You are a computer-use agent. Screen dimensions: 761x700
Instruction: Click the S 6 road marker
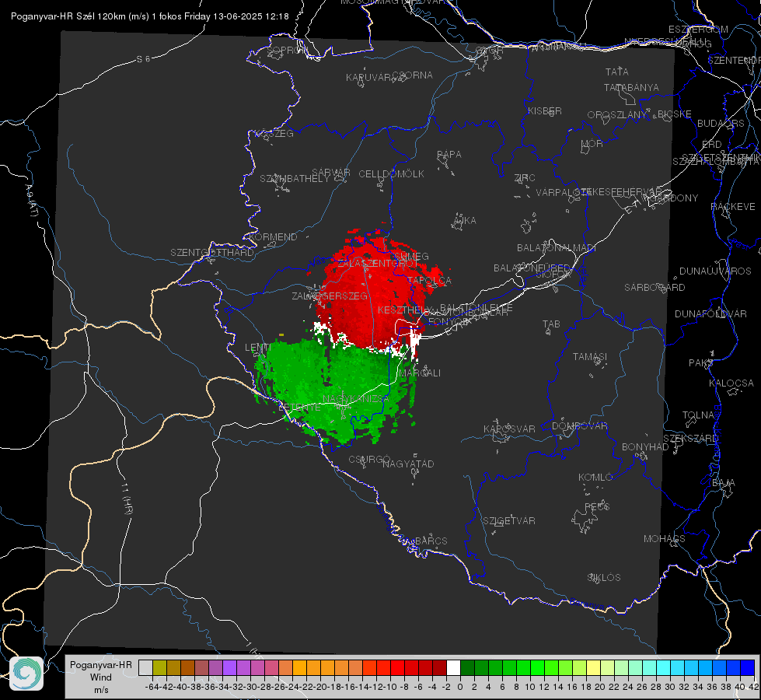tap(143, 59)
